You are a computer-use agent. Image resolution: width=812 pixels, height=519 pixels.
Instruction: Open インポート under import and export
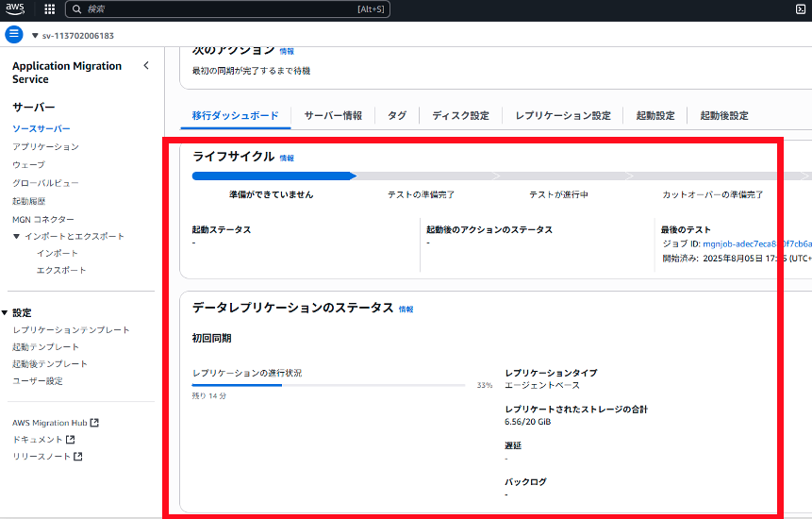[57, 253]
